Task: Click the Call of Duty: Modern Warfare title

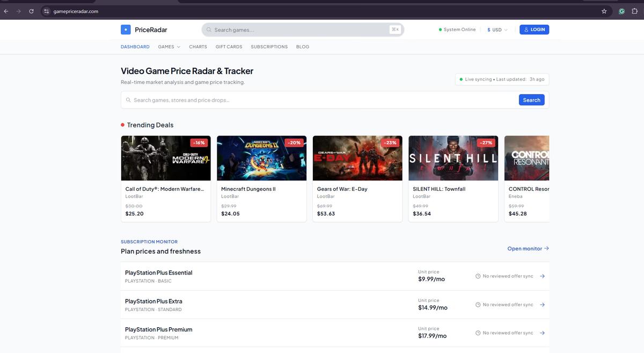Action: pyautogui.click(x=165, y=189)
